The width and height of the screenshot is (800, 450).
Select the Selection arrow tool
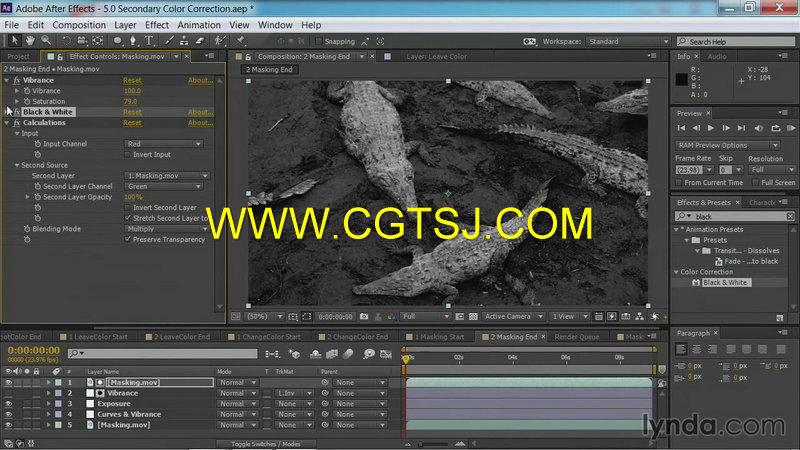tap(14, 41)
